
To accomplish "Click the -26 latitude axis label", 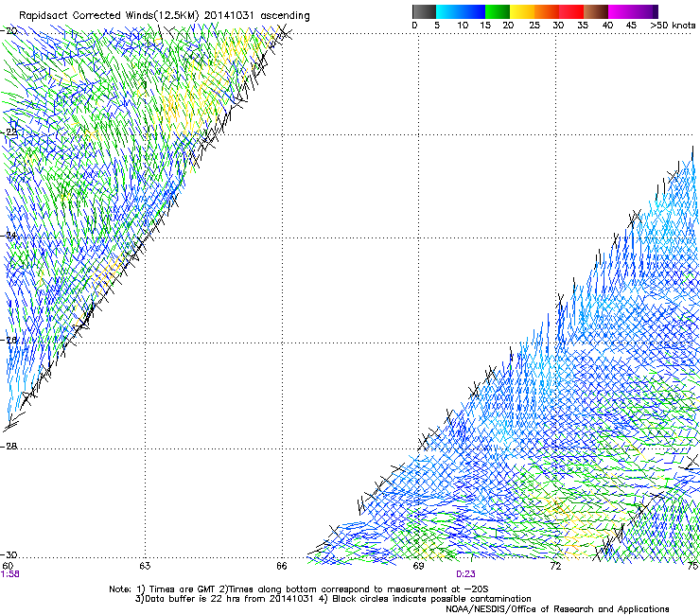I will (x=9, y=341).
